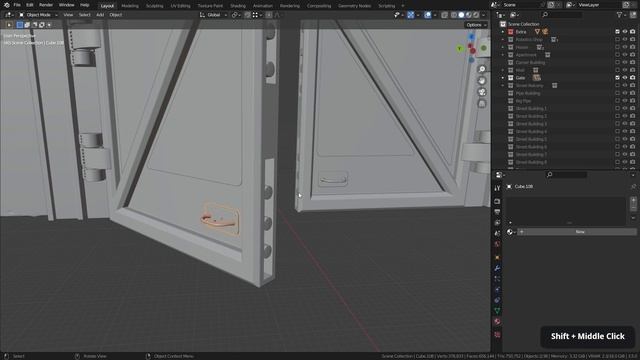
Task: Add a material slot with plus button
Action: point(633,201)
